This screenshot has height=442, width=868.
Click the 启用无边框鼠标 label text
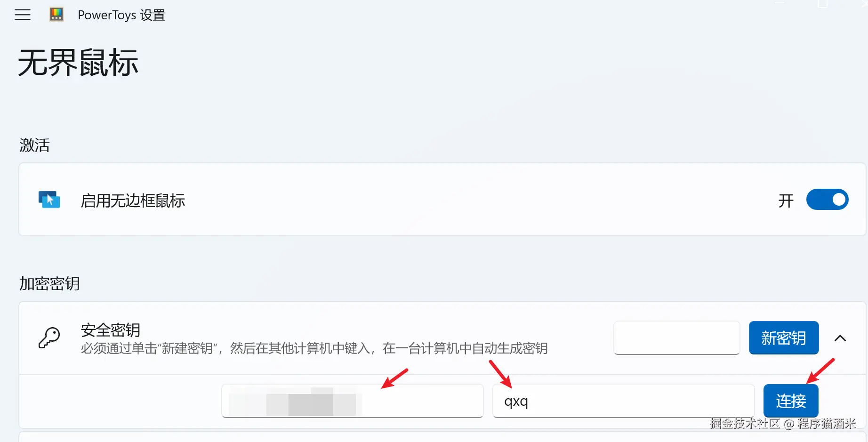[x=133, y=201]
